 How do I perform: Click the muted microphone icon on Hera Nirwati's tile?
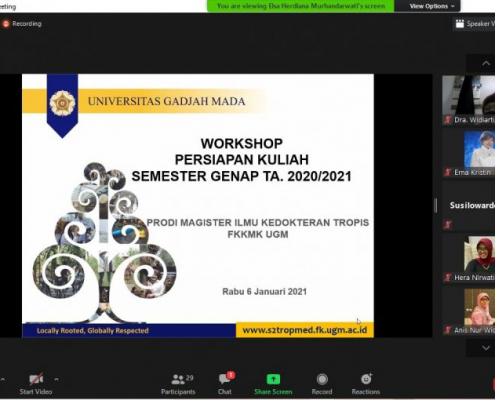click(x=447, y=277)
